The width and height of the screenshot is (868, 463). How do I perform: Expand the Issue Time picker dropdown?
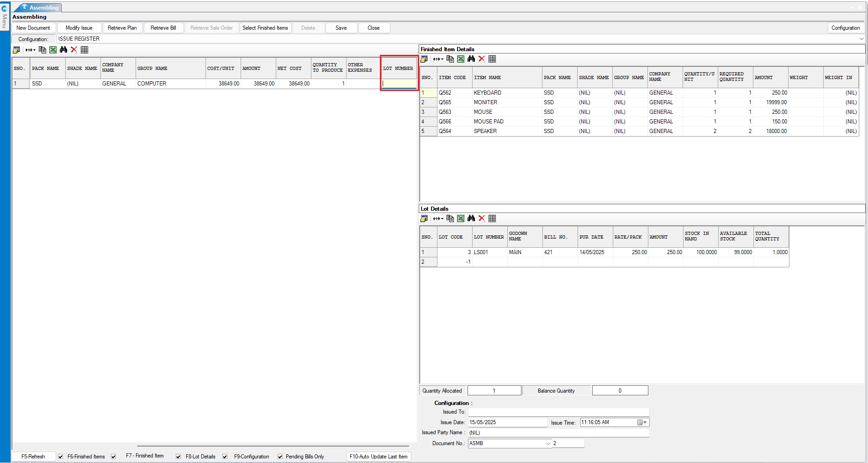tap(645, 422)
